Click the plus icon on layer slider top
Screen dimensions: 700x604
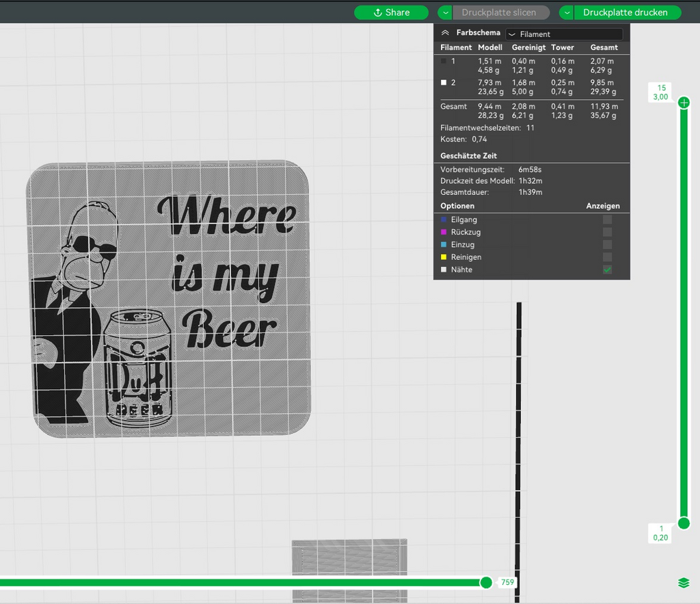point(684,103)
